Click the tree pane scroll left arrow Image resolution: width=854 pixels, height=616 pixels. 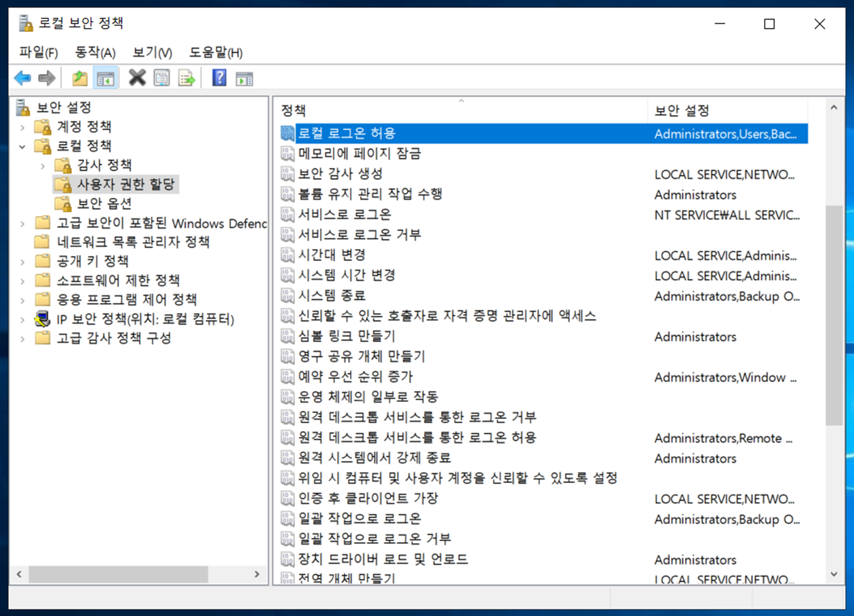point(20,574)
